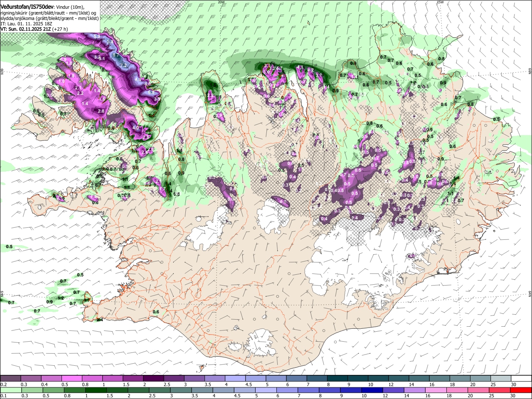Screen dimensions: 532x399
Task: Click the dusky purple 0.2 swatch, upper legend row
Action: [x=10, y=378]
